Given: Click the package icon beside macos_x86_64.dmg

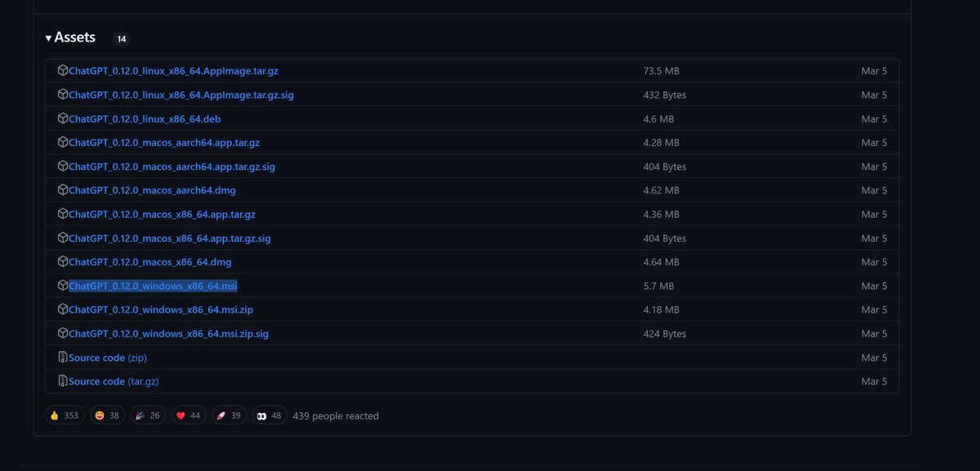Looking at the screenshot, I should (63, 262).
